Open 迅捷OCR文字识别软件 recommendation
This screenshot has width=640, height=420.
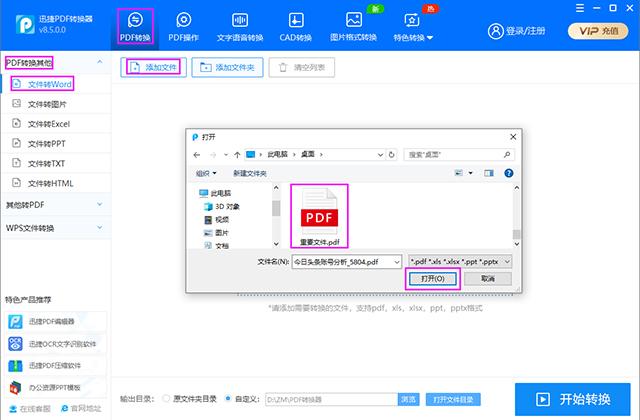pyautogui.click(x=56, y=344)
